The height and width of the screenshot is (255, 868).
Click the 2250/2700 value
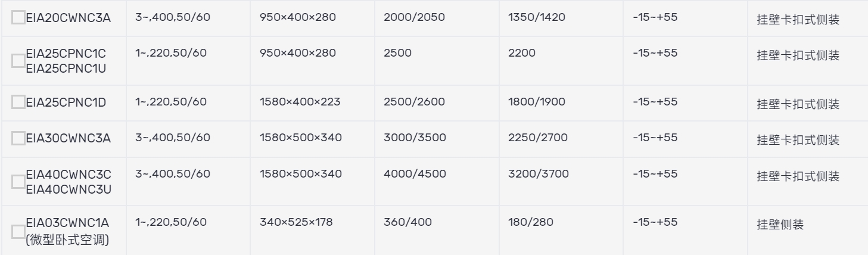(x=538, y=138)
